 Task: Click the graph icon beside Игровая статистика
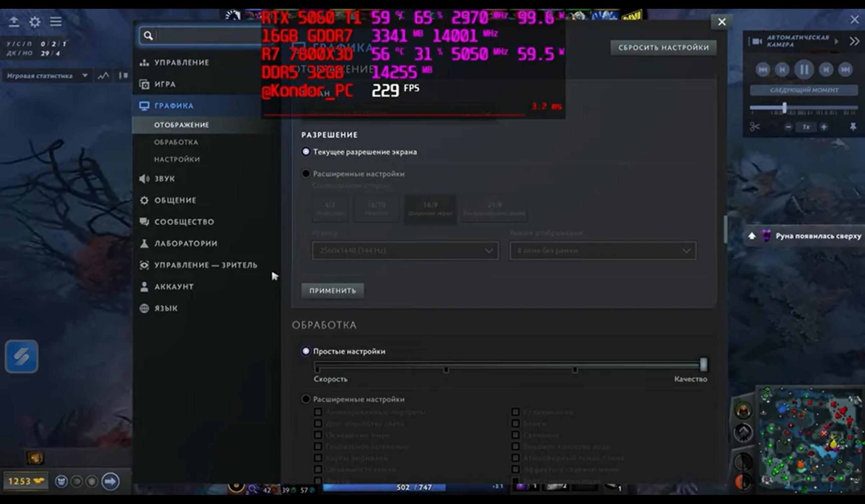tap(103, 75)
